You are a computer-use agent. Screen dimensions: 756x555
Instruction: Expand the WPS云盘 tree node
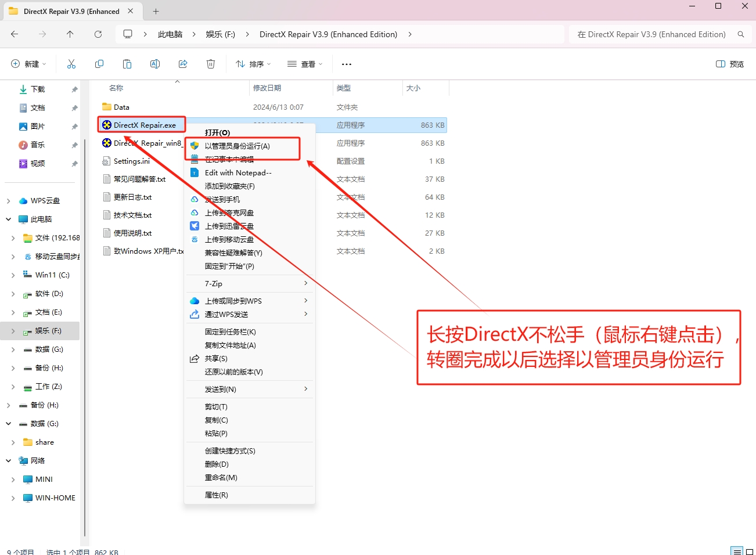9,201
